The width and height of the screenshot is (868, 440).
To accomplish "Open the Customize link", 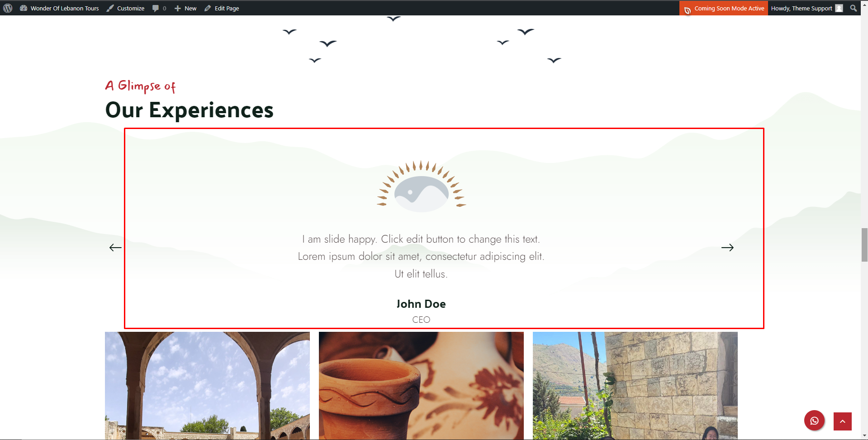I will coord(125,8).
